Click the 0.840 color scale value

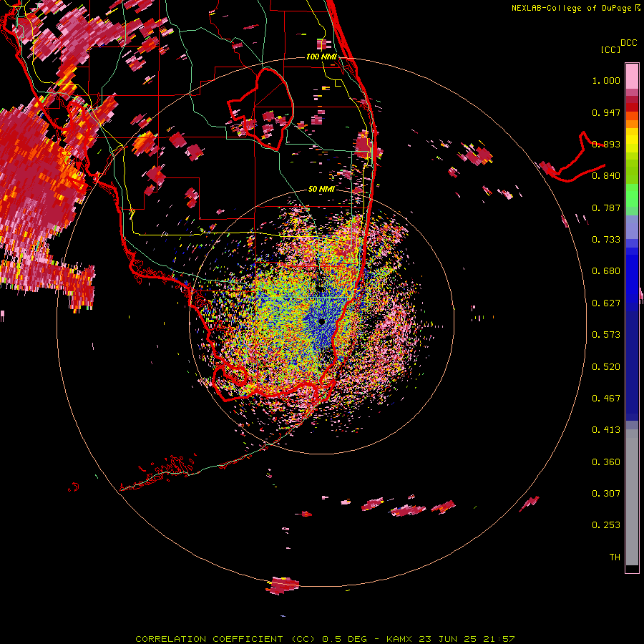tap(606, 176)
